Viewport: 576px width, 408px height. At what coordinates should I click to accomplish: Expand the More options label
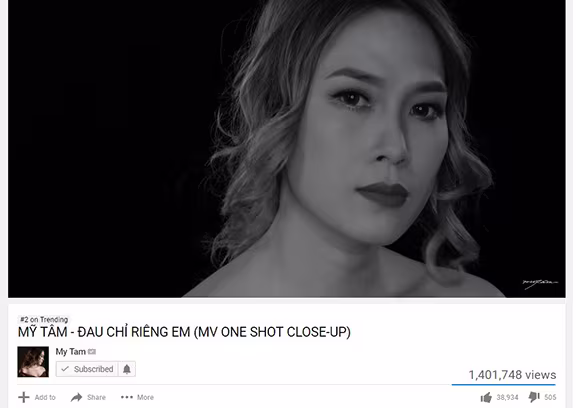[x=145, y=397]
